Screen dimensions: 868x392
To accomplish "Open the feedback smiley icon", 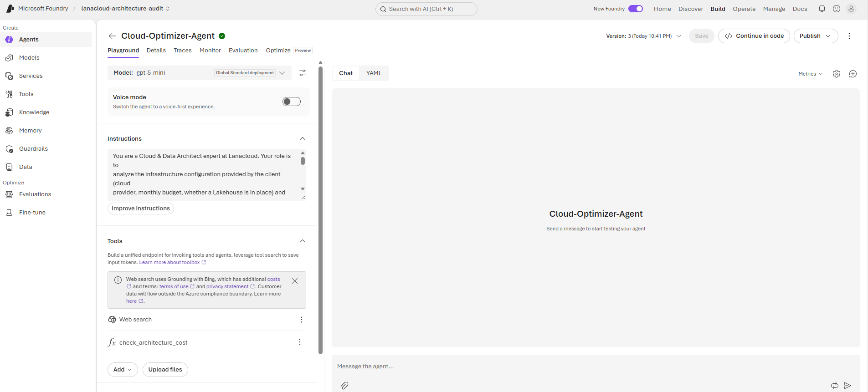I will 837,9.
